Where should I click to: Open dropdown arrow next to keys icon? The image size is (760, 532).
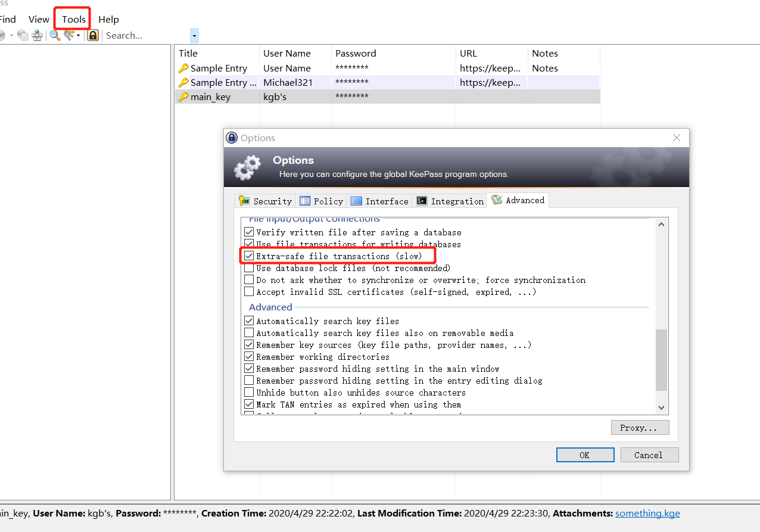78,36
